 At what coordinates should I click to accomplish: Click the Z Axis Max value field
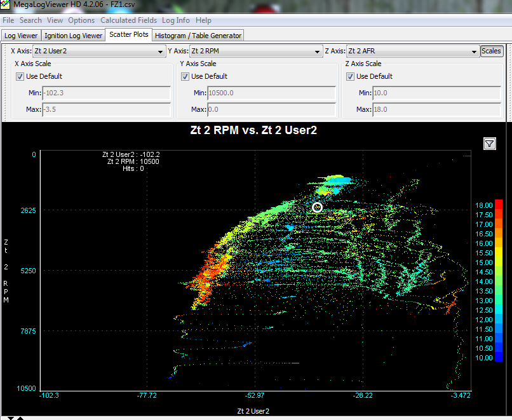(436, 110)
